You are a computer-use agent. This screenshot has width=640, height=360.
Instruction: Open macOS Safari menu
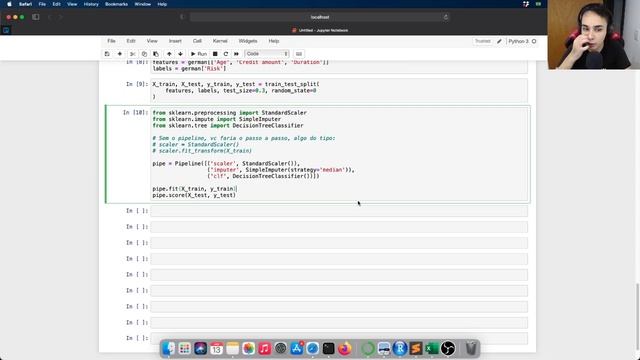coord(25,4)
